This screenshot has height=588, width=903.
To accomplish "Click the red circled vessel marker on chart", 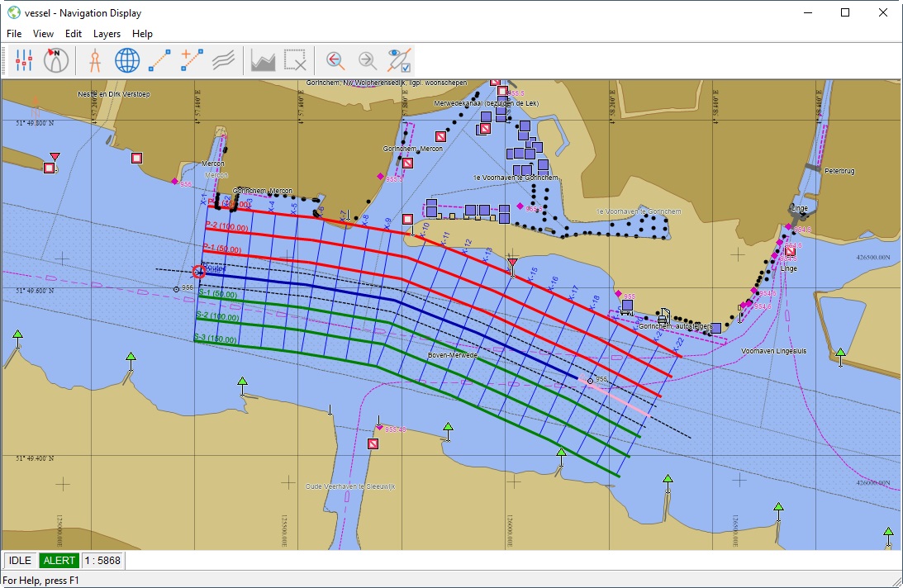I will 199,271.
